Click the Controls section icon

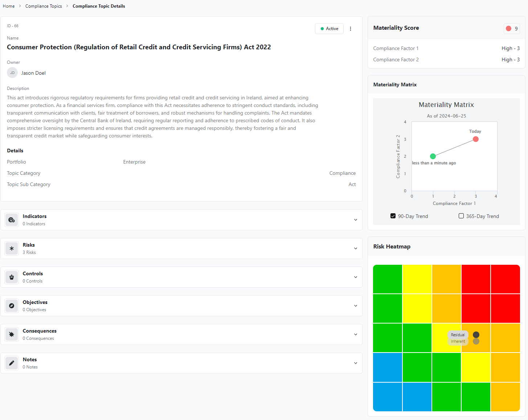click(x=12, y=277)
